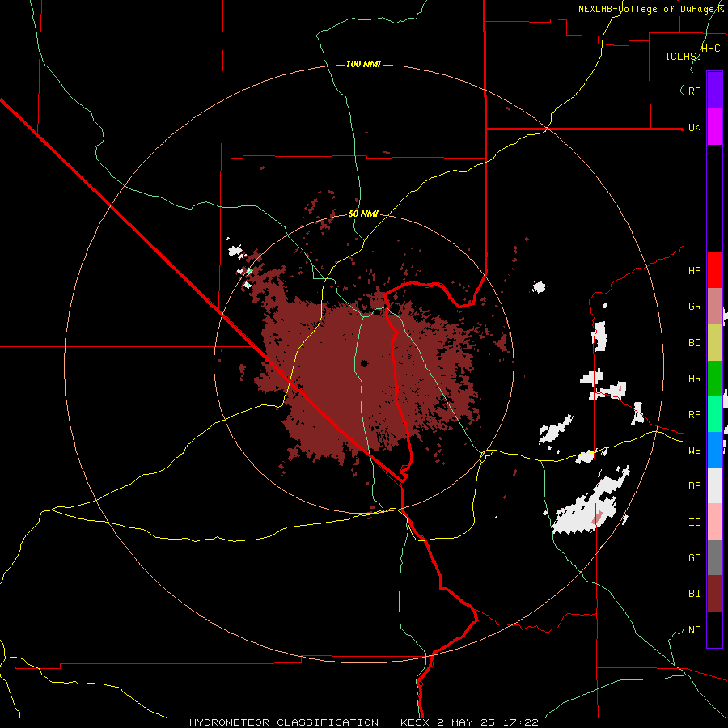The height and width of the screenshot is (728, 728).
Task: Click the white DS legend swatch
Action: 714,485
